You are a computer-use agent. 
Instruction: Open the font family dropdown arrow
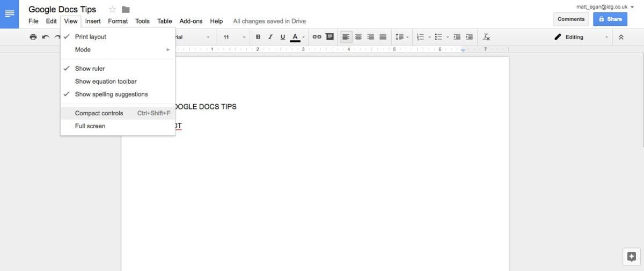point(208,37)
